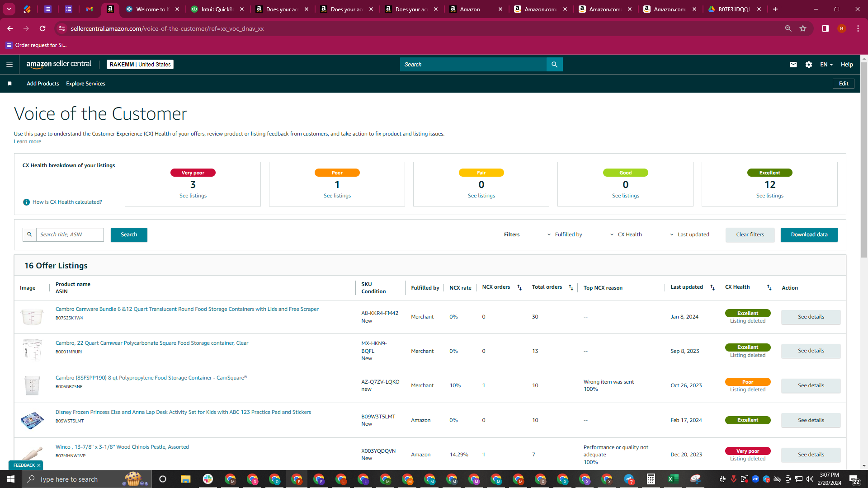
Task: Click the info icon for CX Health calculation
Action: [26, 202]
